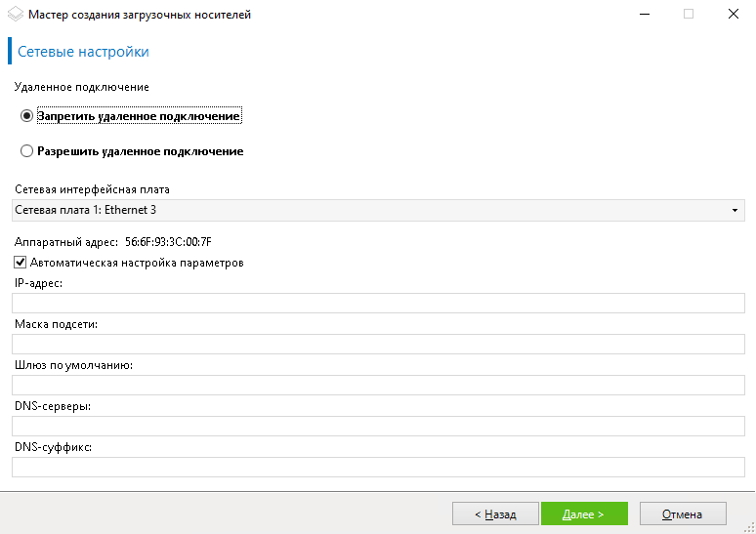Cancel the wizard with 'Отмена' button
This screenshot has height=534, width=756.
pyautogui.click(x=683, y=513)
